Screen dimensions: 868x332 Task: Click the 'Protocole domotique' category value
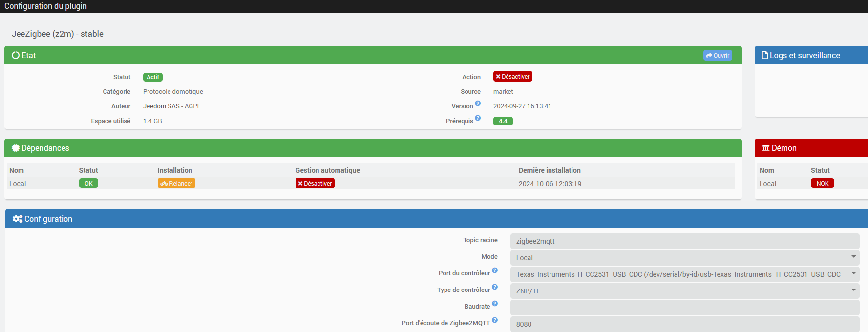tap(173, 92)
